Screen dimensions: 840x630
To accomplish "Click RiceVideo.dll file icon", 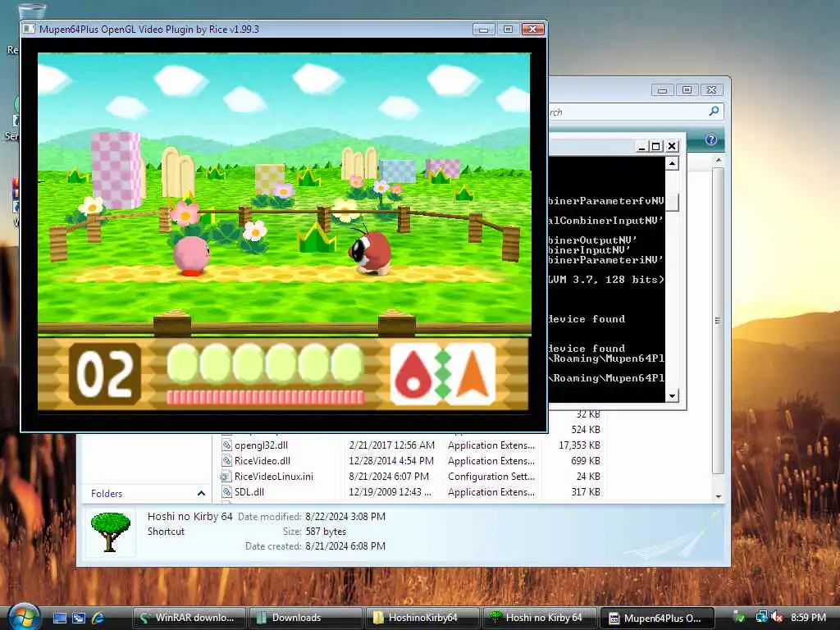I will (226, 461).
